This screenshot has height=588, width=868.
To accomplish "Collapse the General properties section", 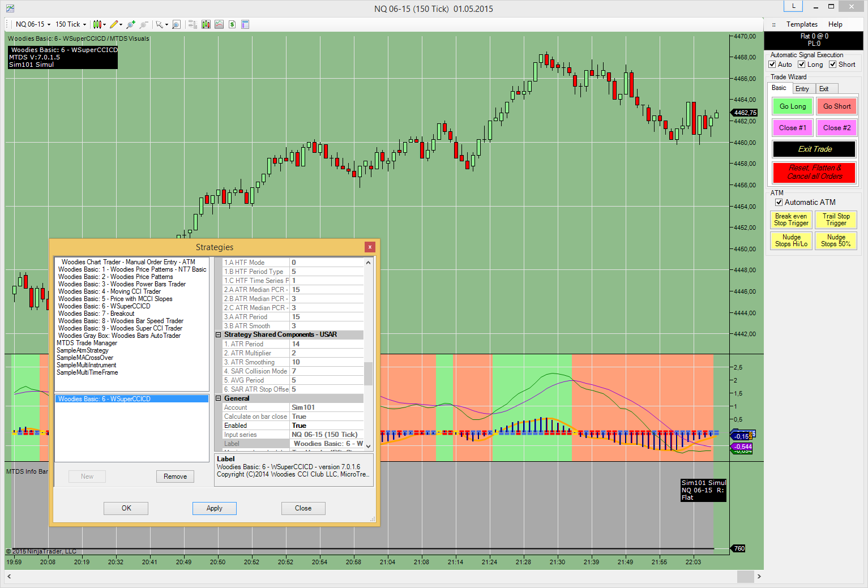I will pyautogui.click(x=219, y=398).
